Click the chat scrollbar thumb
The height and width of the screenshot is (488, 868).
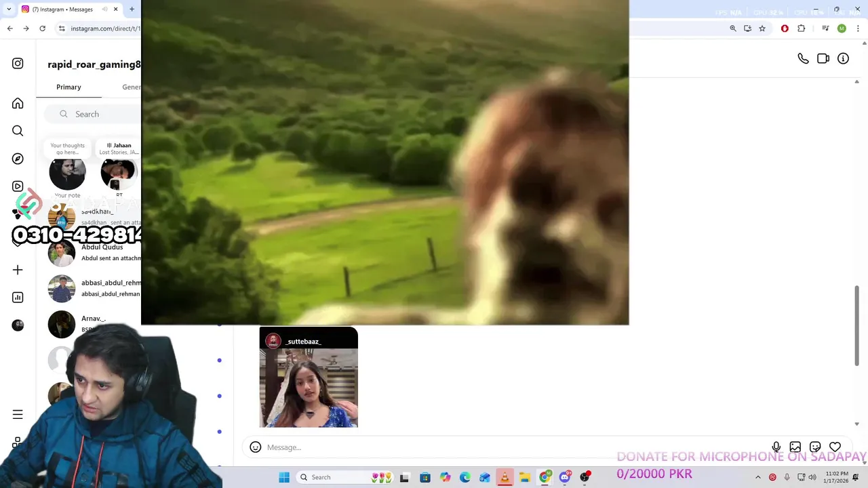coord(856,325)
